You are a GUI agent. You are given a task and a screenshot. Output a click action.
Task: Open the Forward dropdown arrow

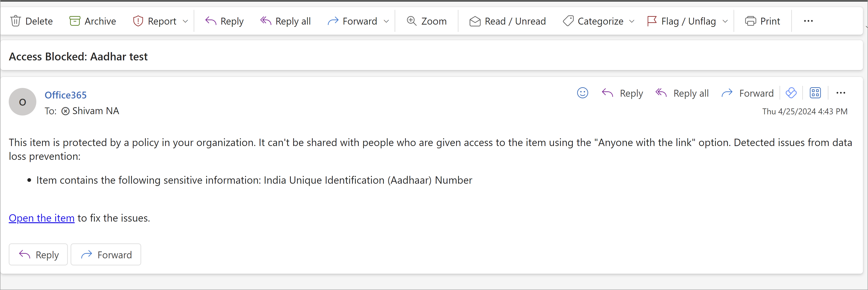coord(386,21)
